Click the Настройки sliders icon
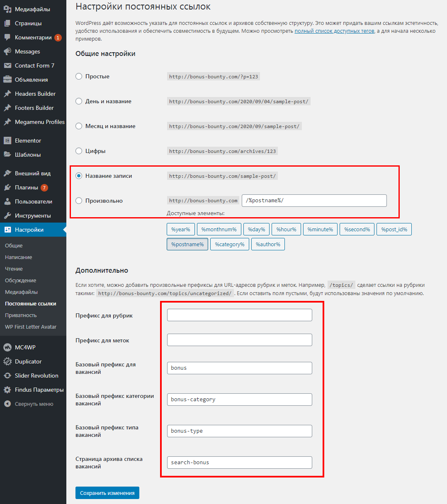The height and width of the screenshot is (504, 447). click(7, 230)
